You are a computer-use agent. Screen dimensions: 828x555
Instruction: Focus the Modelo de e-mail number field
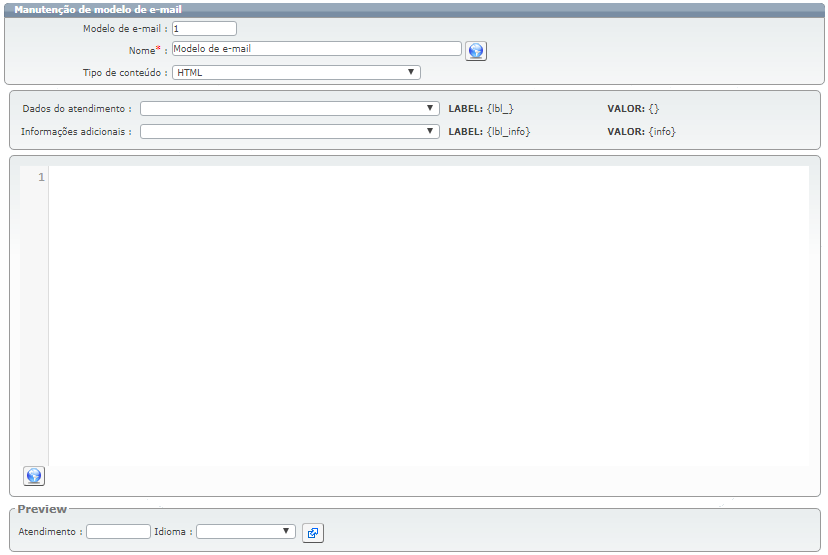pos(204,29)
